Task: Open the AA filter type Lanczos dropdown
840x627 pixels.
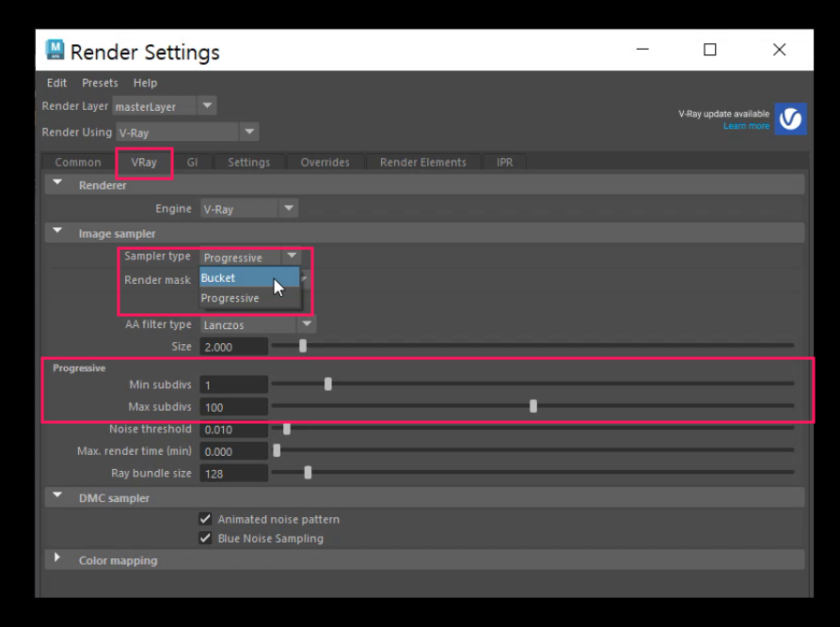Action: (x=258, y=324)
